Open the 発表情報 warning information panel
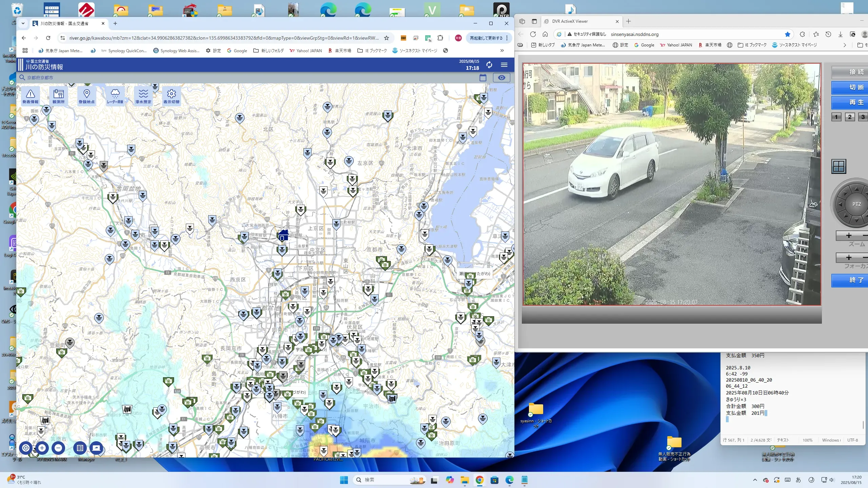 pos(30,96)
